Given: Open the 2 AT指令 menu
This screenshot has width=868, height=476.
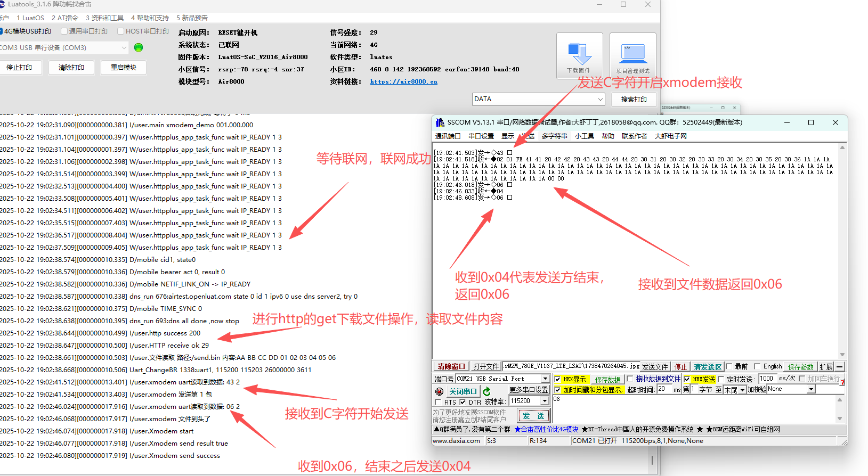Looking at the screenshot, I should [64, 18].
